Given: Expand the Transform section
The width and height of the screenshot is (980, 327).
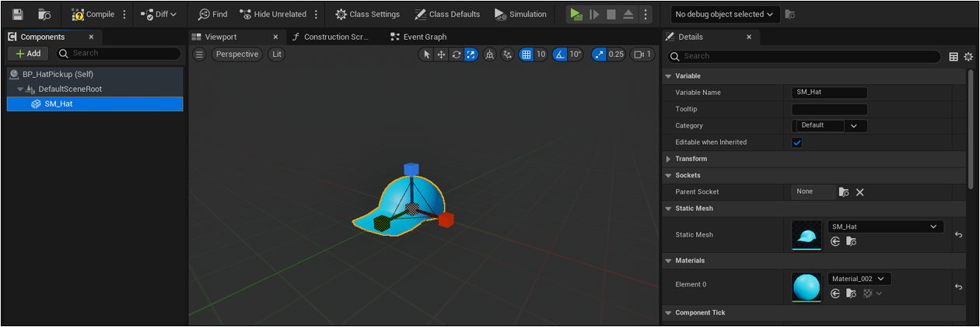Looking at the screenshot, I should click(x=668, y=159).
